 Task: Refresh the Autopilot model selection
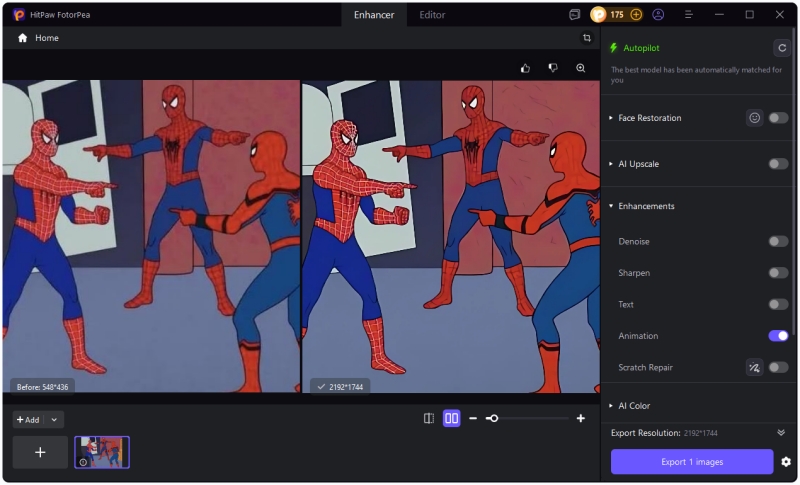(782, 48)
